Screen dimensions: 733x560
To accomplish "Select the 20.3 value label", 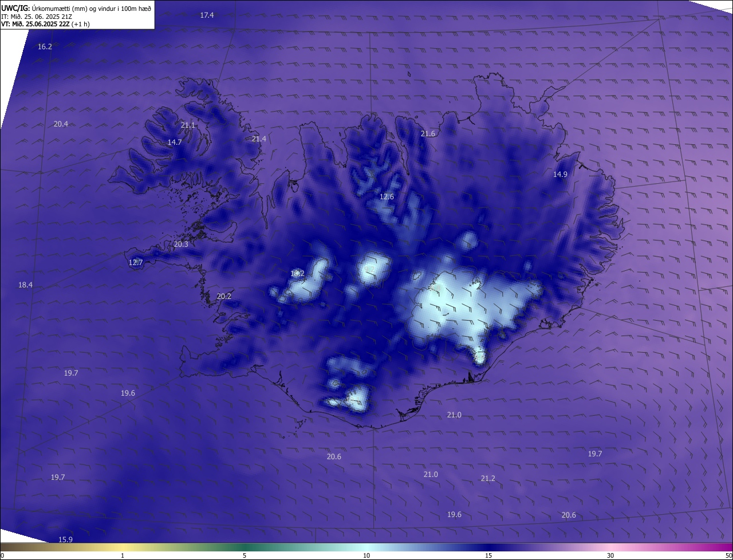I will coord(181,244).
